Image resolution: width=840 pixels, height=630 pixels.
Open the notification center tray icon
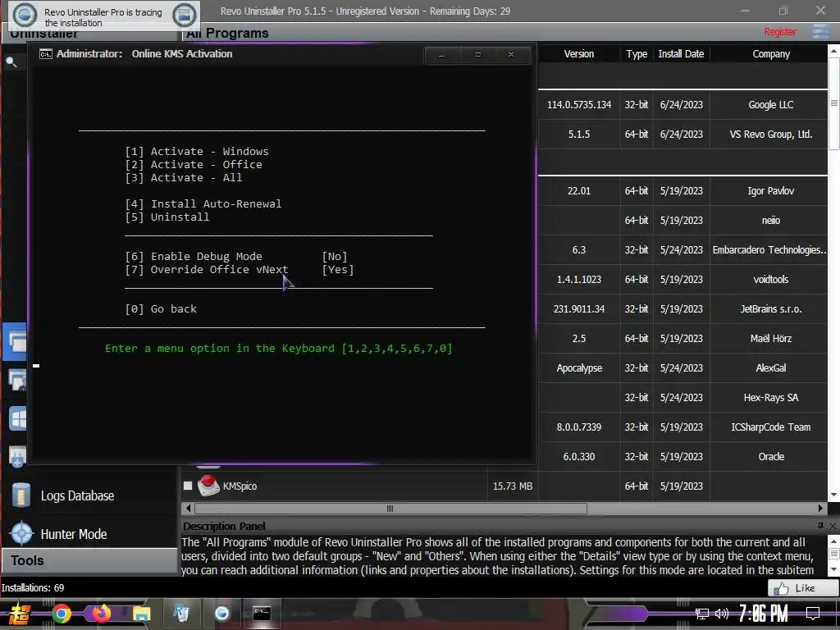[813, 614]
